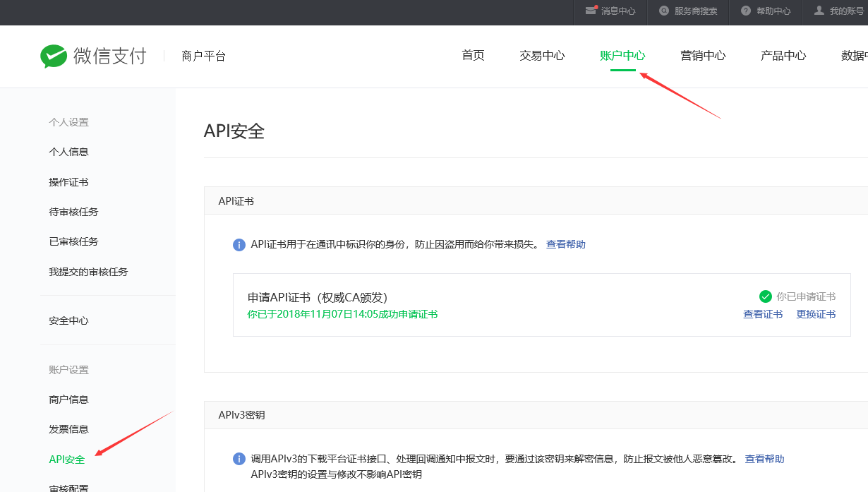
Task: Click the 商户平台 text near logo
Action: (203, 56)
